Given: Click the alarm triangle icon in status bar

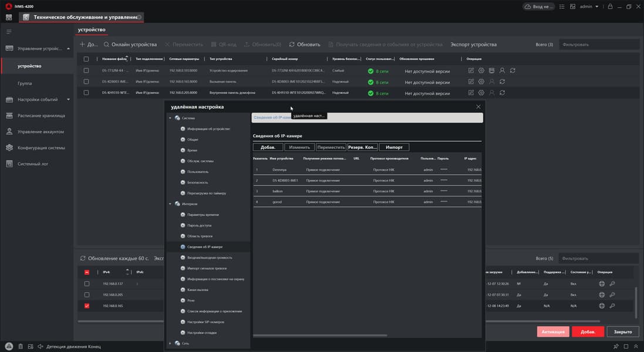Looking at the screenshot, I should coord(9,346).
